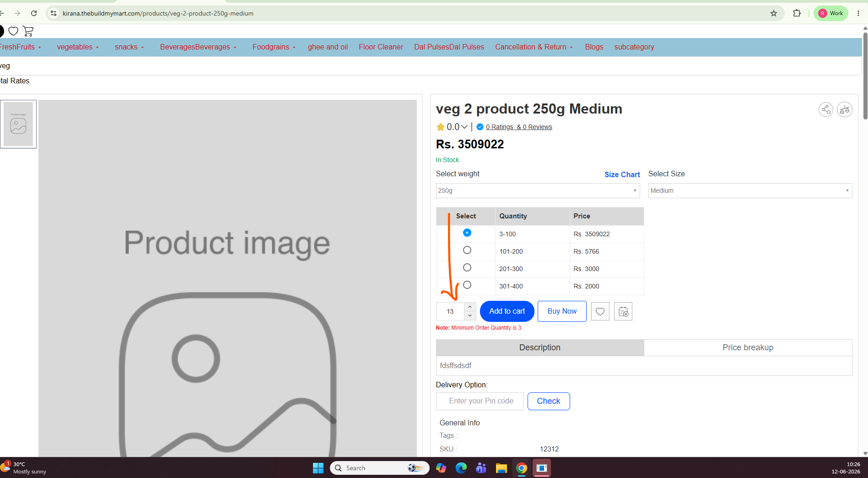
Task: Open Copilot from taskbar
Action: pyautogui.click(x=441, y=468)
